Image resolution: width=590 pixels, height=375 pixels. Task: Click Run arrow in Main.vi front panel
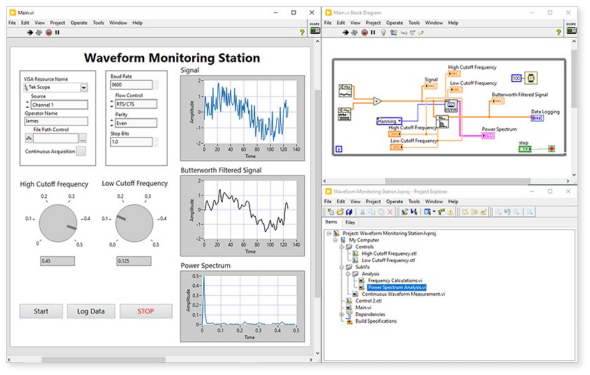30,32
